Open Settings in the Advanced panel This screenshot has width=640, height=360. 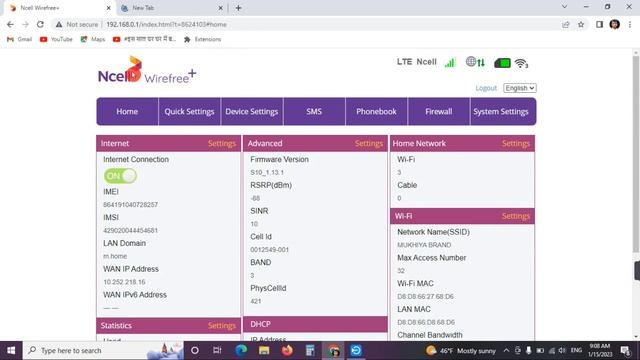pos(369,144)
